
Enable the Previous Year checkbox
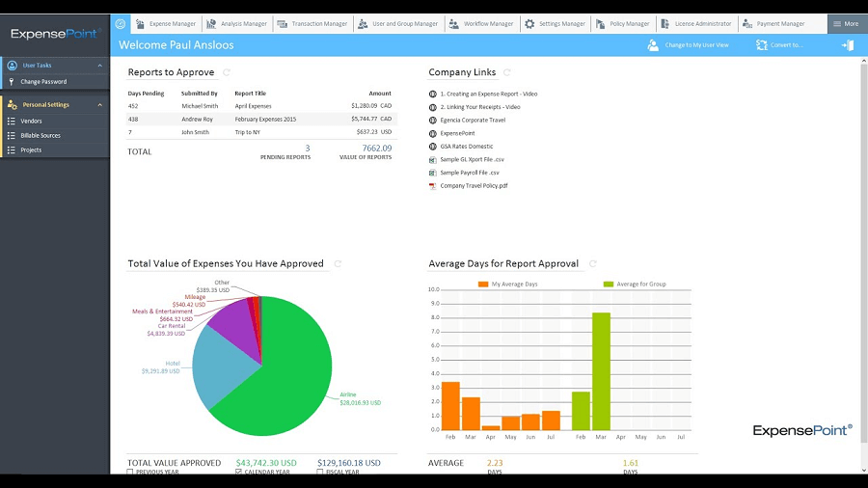130,472
